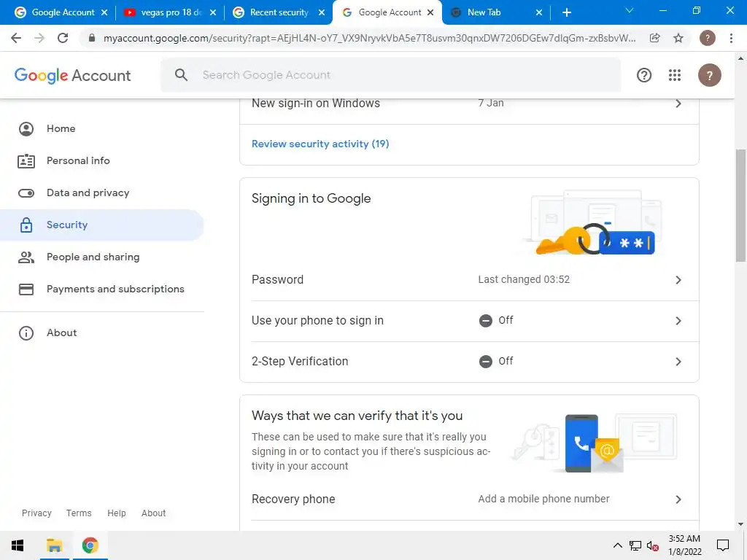Click Off status for 2-Step Verification
Screen dimensions: 747x560
[496, 362]
